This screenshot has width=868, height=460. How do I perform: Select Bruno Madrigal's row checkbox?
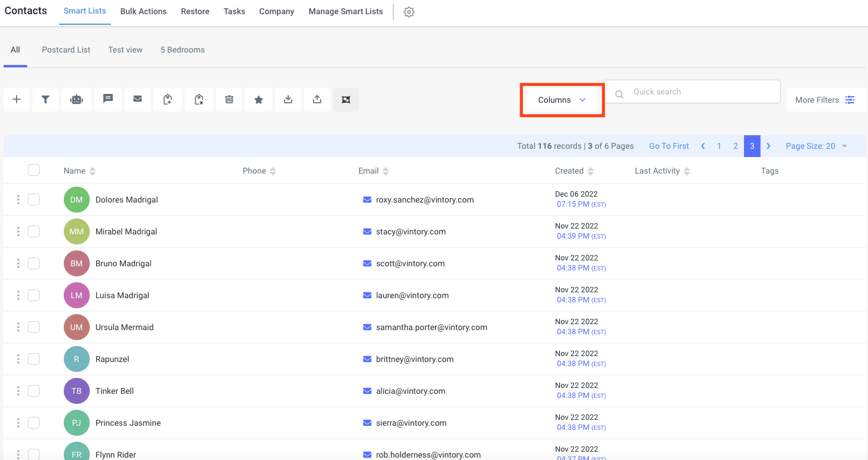pos(34,263)
